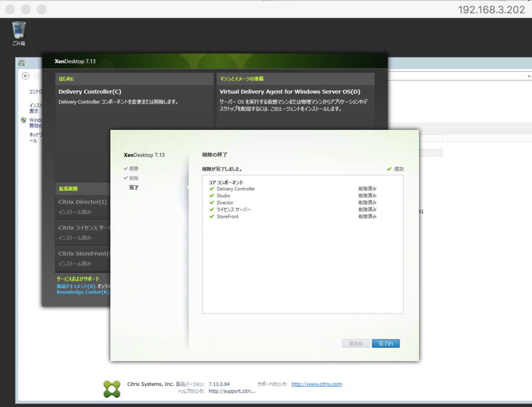Click the back arrow in Control Panel window
Screen dimensions: 532x407
coord(25,76)
